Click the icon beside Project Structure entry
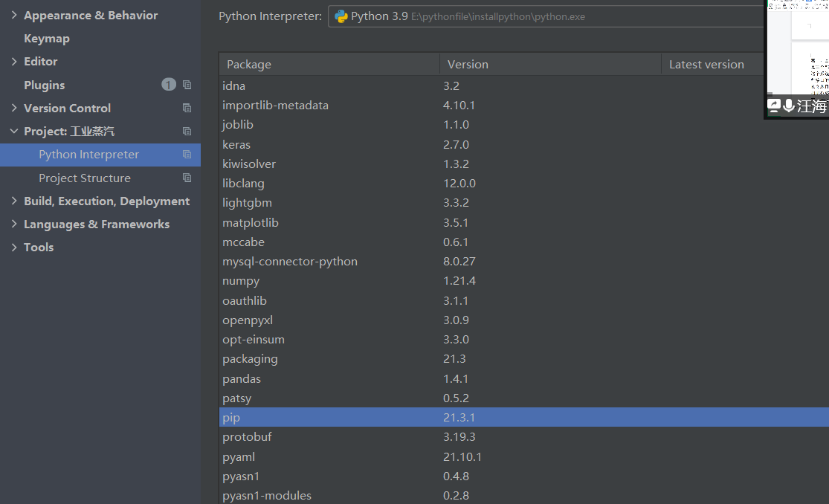 pyautogui.click(x=187, y=178)
